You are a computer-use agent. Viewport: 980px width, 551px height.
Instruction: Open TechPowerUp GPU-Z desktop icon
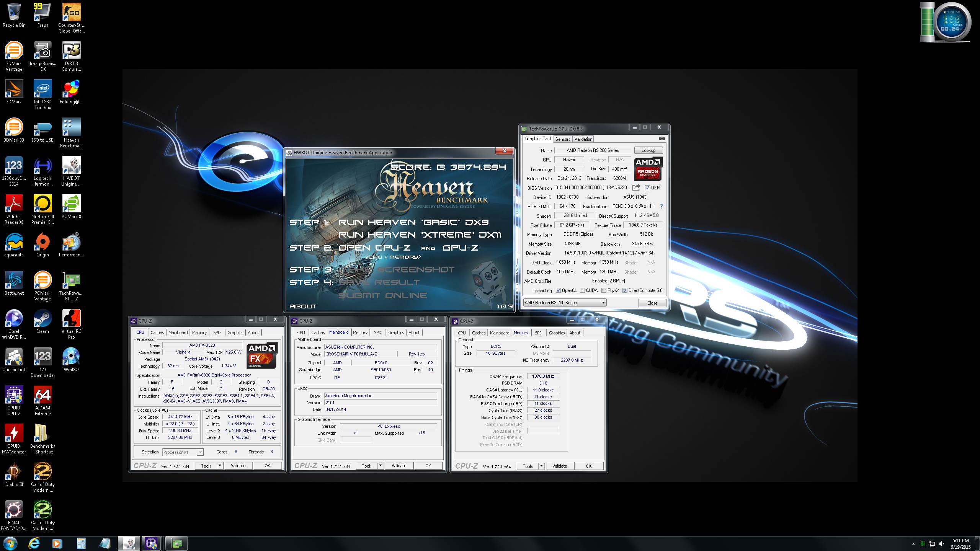tap(72, 286)
